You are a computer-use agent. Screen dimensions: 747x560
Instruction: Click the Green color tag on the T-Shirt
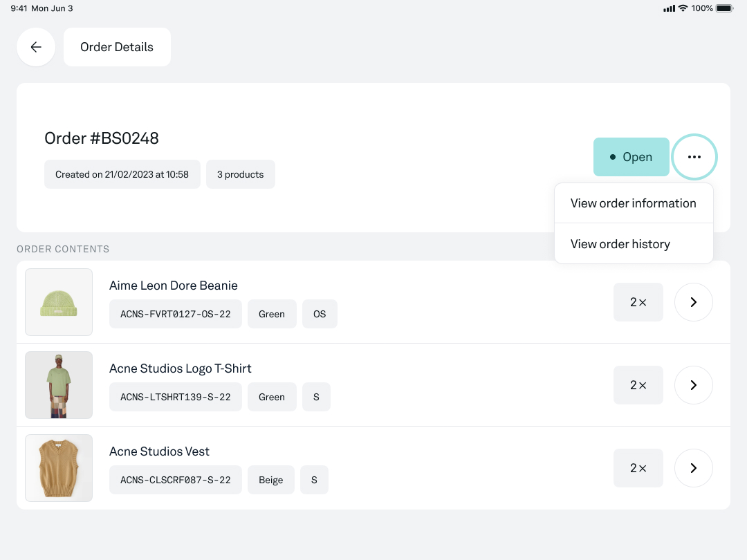(272, 397)
